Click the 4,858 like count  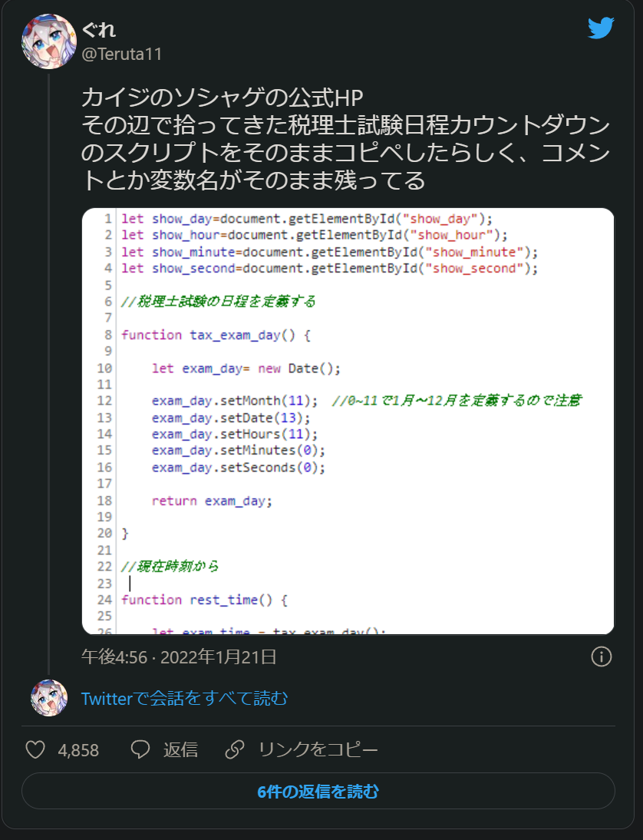click(78, 750)
